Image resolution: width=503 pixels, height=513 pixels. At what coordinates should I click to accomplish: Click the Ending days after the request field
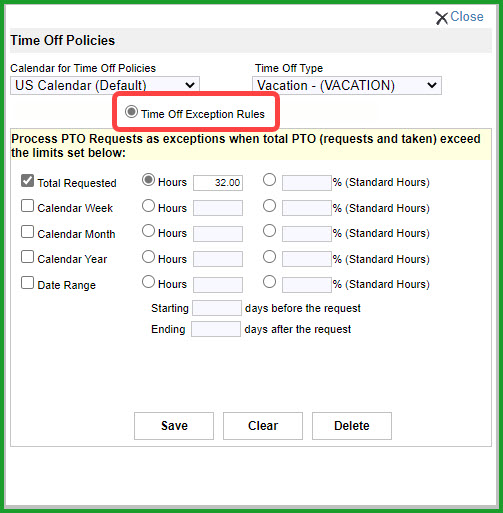point(216,329)
